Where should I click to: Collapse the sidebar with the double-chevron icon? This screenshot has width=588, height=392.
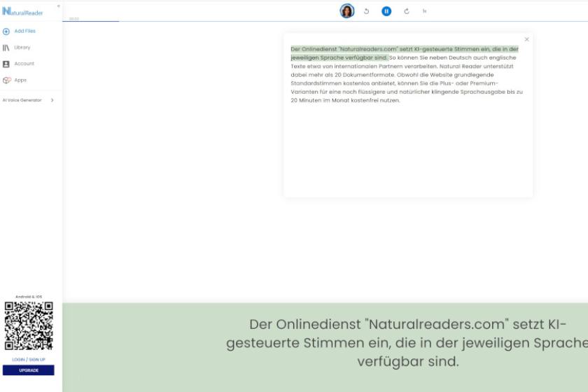[58, 6]
